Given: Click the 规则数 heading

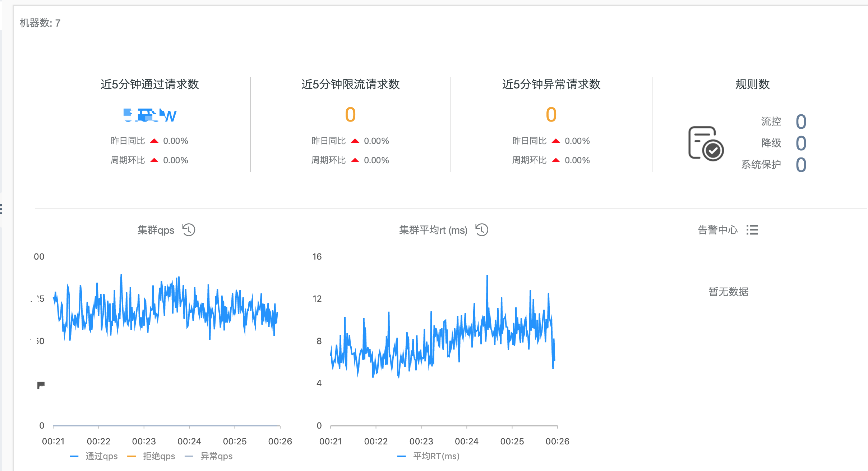Looking at the screenshot, I should [752, 84].
